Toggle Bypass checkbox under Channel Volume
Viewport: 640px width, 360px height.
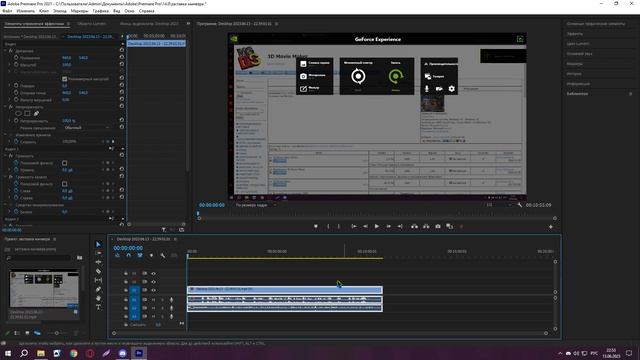[64, 184]
